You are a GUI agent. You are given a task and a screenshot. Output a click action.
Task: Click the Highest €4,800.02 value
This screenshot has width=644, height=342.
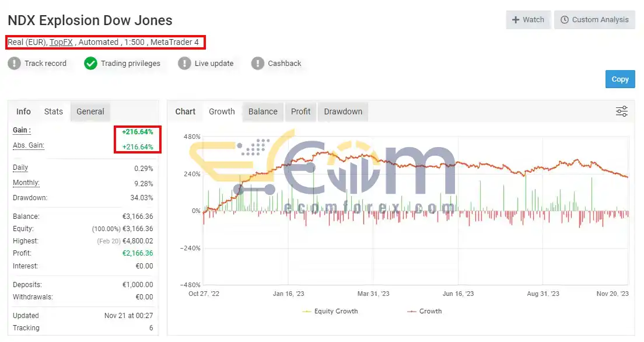[x=138, y=241]
